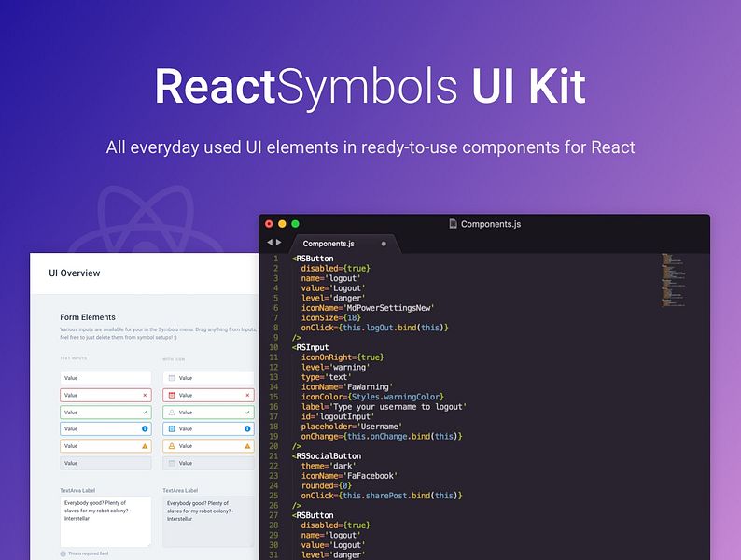Focus the red error Value field under Text Inputs
This screenshot has height=560, width=741.
pyautogui.click(x=105, y=395)
